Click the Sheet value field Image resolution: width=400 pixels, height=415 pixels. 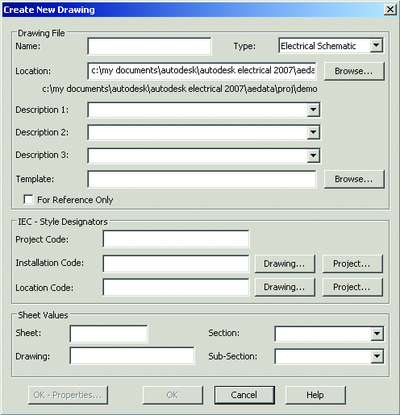109,334
